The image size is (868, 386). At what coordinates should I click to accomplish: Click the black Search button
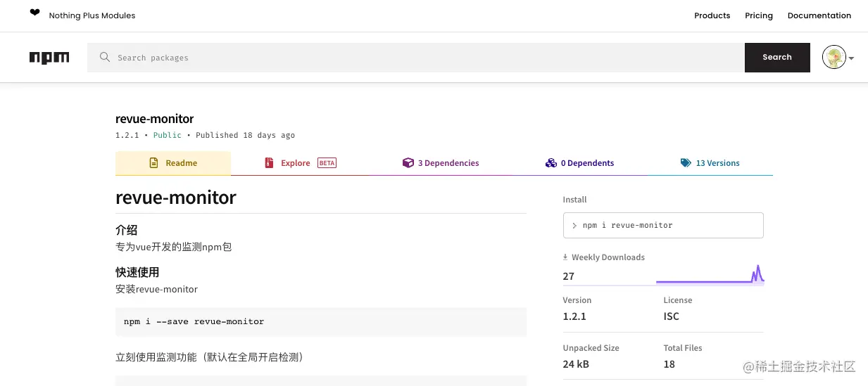[x=777, y=57]
